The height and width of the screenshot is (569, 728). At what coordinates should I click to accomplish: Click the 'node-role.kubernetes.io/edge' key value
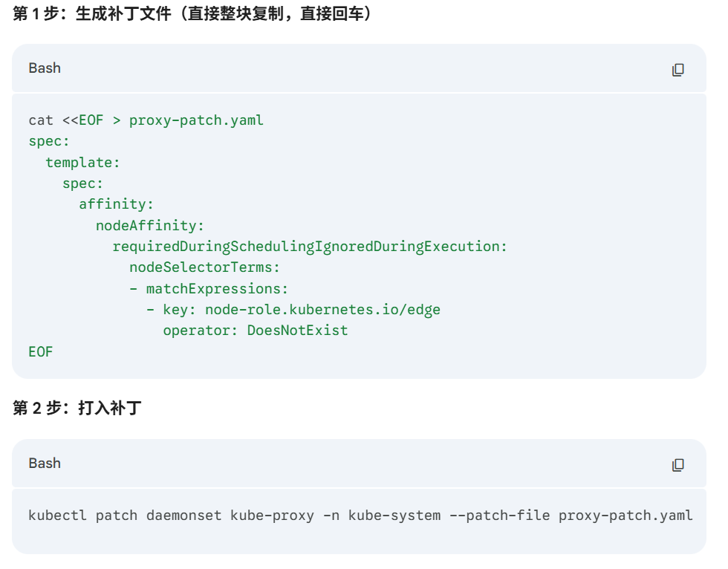tap(322, 310)
